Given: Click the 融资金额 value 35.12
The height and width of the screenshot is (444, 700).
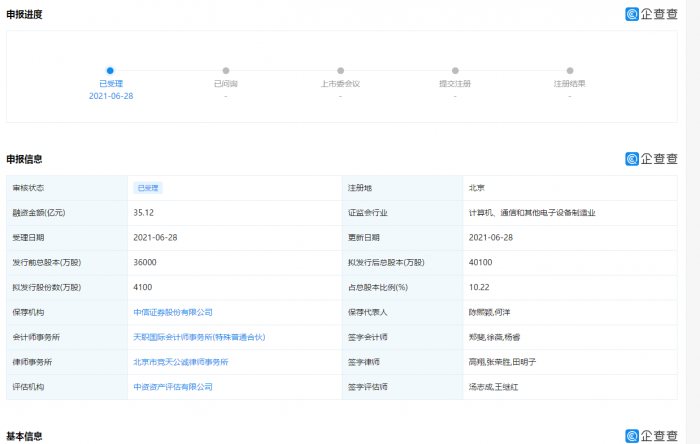Looking at the screenshot, I should (143, 212).
